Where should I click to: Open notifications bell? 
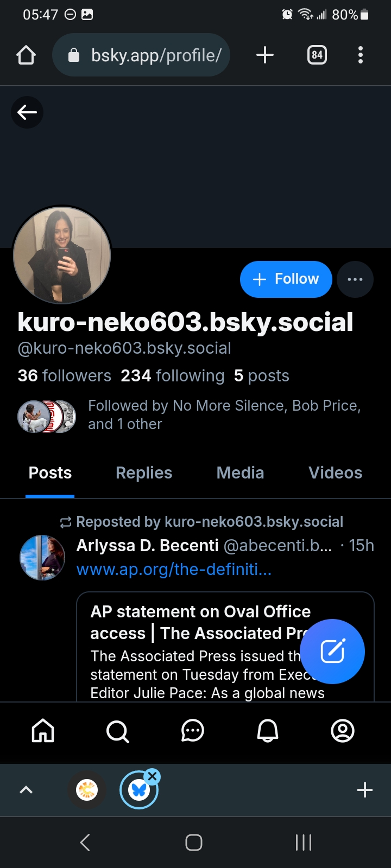tap(267, 731)
